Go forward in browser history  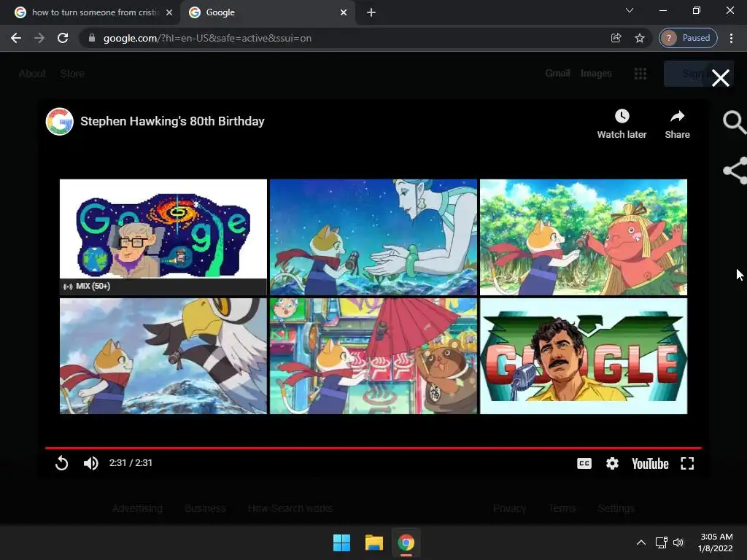39,38
